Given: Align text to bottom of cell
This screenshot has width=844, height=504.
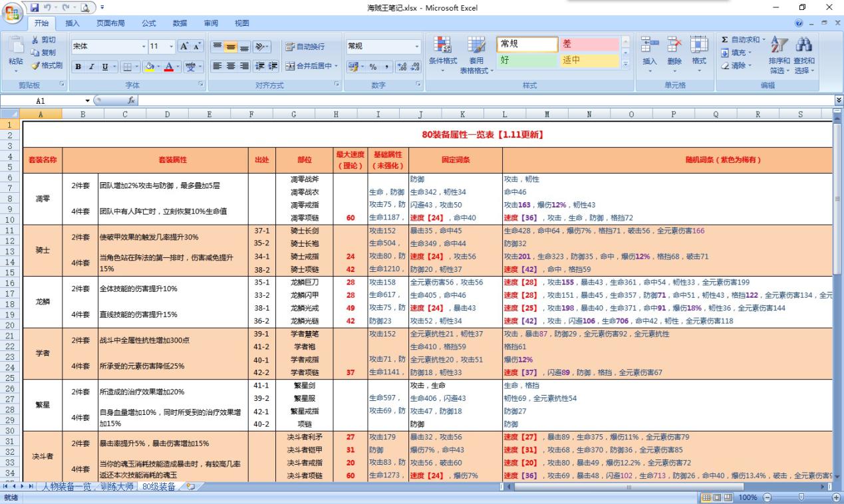Looking at the screenshot, I should (x=244, y=47).
